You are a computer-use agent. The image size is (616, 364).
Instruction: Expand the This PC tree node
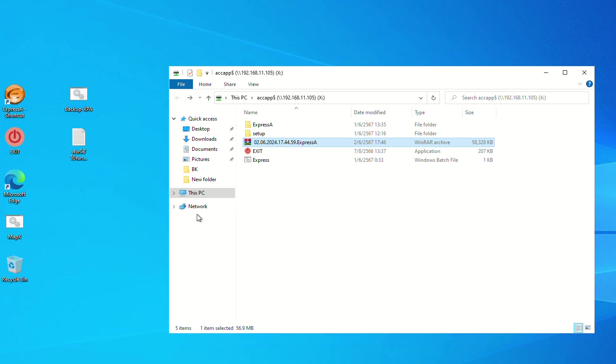tap(174, 193)
